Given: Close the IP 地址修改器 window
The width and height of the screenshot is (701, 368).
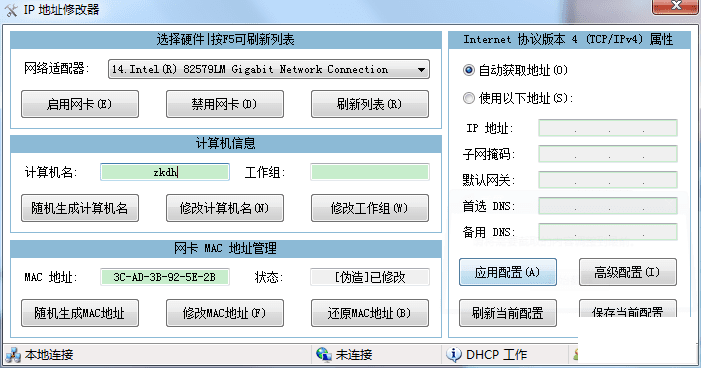Looking at the screenshot, I should point(675,6).
